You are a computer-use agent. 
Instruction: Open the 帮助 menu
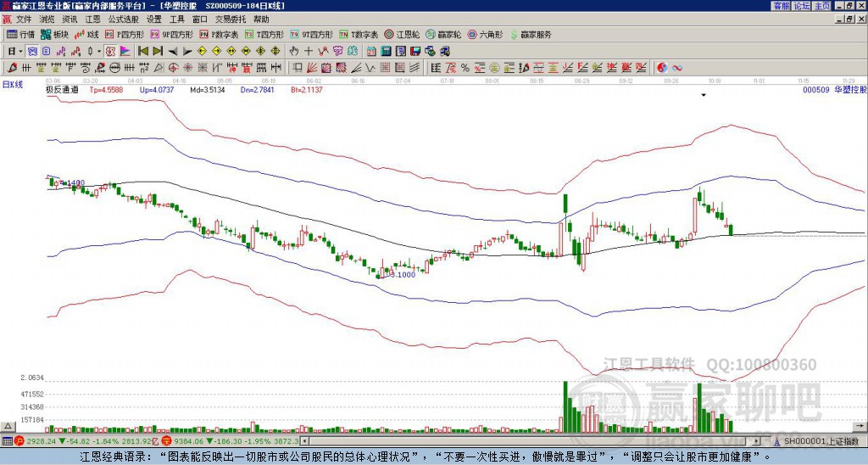tap(261, 20)
